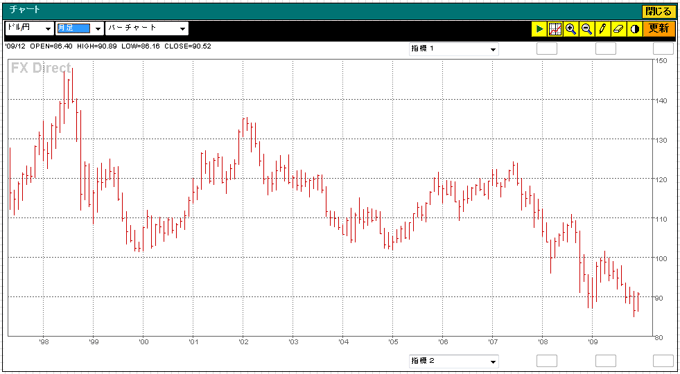This screenshot has height=374, width=680.
Task: Close the chart with 閉じる button
Action: [658, 11]
